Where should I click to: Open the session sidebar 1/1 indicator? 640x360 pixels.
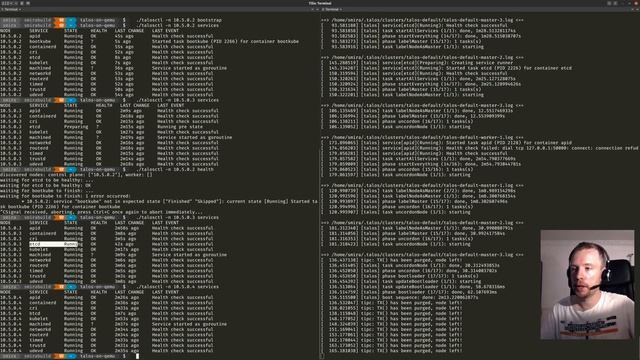point(7,3)
